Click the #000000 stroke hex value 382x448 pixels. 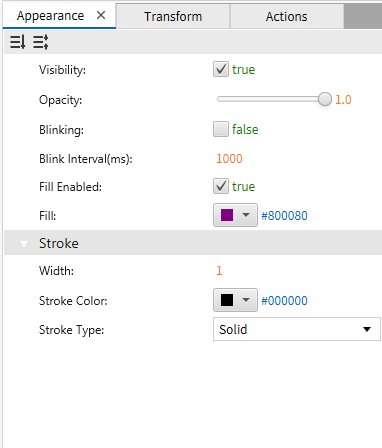284,301
